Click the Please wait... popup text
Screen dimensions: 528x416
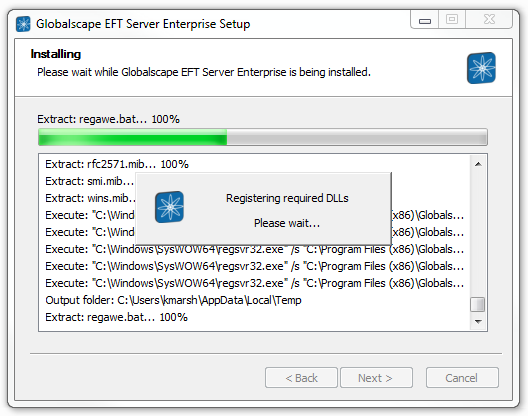coord(287,223)
